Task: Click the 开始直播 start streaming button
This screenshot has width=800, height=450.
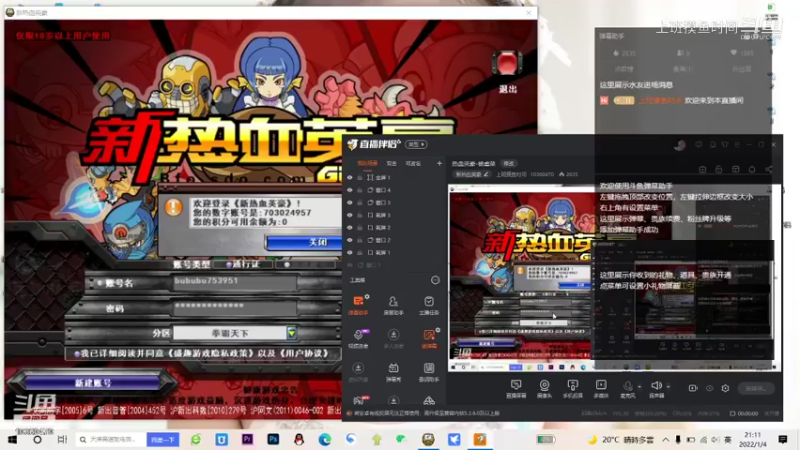Action: point(756,388)
